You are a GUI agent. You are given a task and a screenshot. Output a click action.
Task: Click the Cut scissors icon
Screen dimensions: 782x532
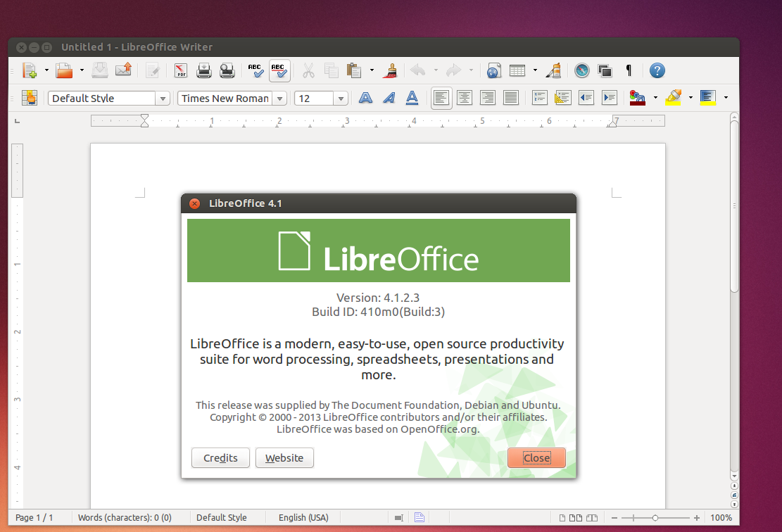[x=308, y=70]
